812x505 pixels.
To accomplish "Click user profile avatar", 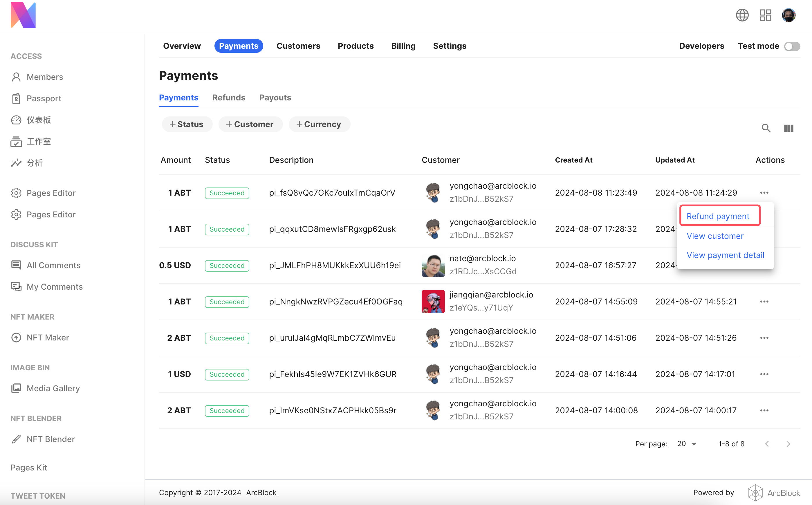I will (788, 15).
